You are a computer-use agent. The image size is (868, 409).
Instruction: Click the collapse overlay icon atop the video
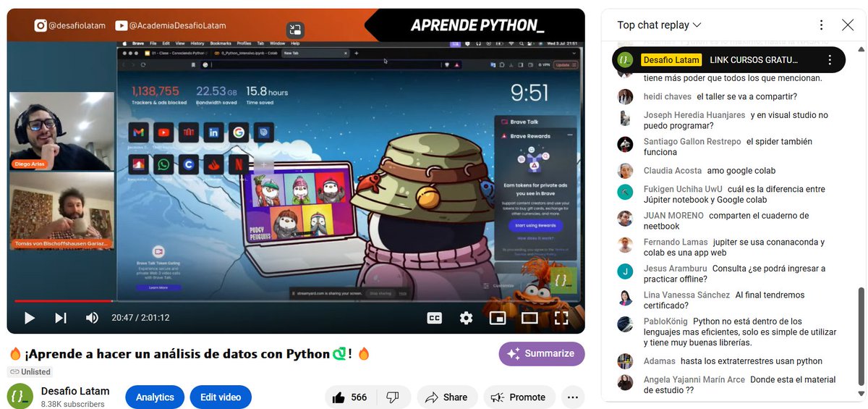tap(295, 30)
